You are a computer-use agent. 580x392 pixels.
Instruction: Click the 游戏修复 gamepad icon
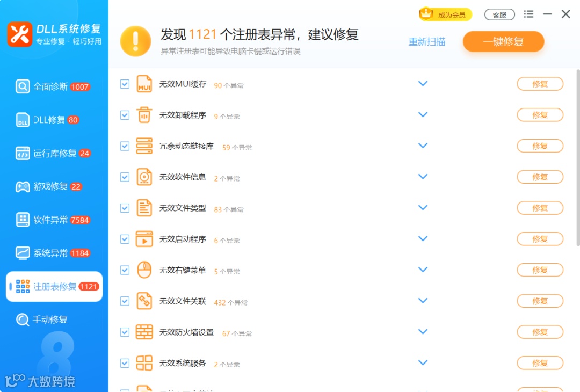(x=23, y=186)
